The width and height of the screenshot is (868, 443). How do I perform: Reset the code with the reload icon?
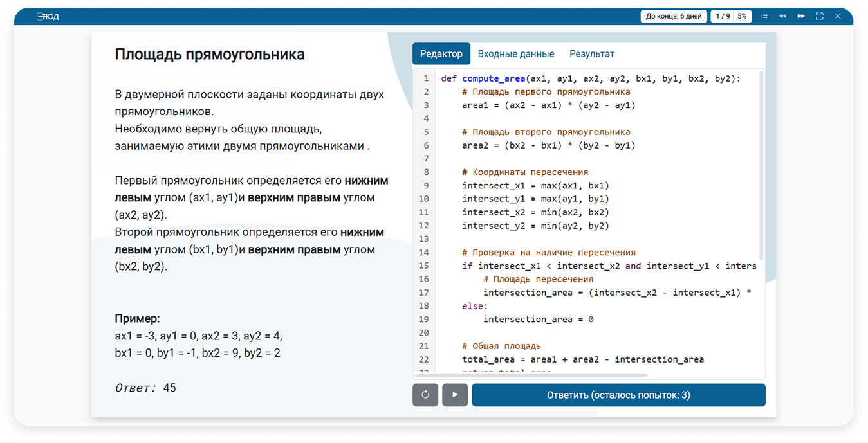click(x=425, y=395)
